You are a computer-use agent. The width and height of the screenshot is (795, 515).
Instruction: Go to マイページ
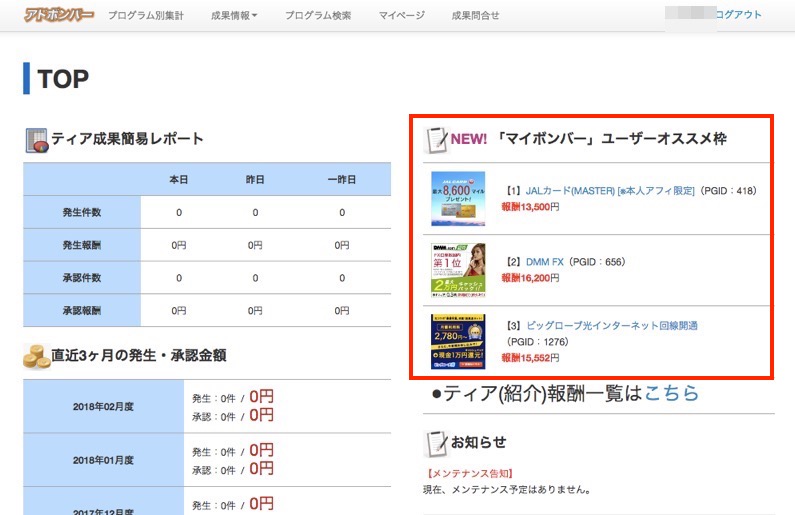(402, 16)
